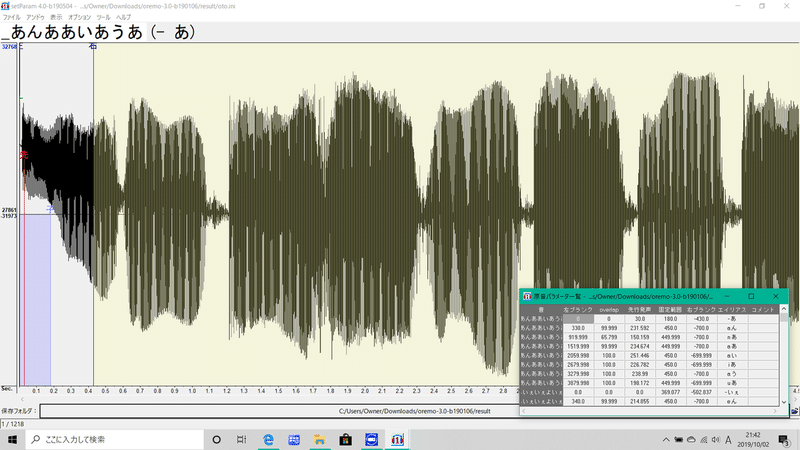
Task: Select the left blank cell 340.0
Action: point(578,402)
